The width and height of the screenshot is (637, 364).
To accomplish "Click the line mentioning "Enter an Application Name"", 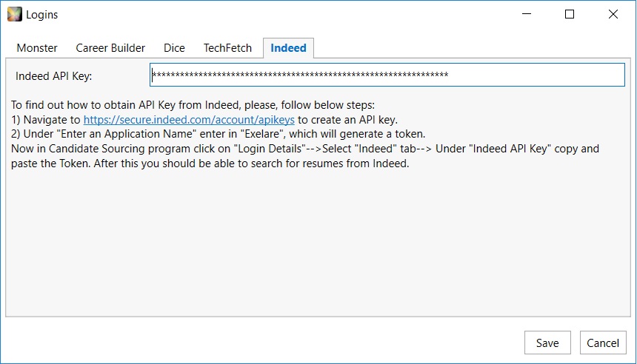I will click(219, 134).
